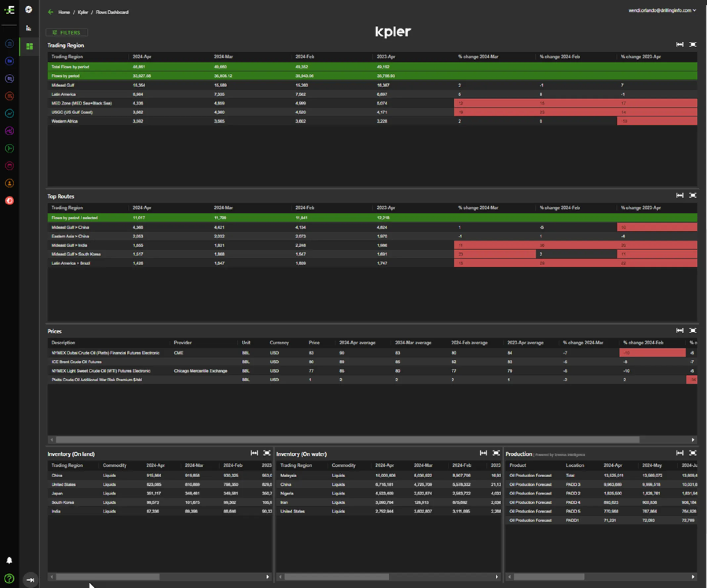Click the Flows Dashboard breadcrumb label
The width and height of the screenshot is (707, 588).
[x=112, y=12]
